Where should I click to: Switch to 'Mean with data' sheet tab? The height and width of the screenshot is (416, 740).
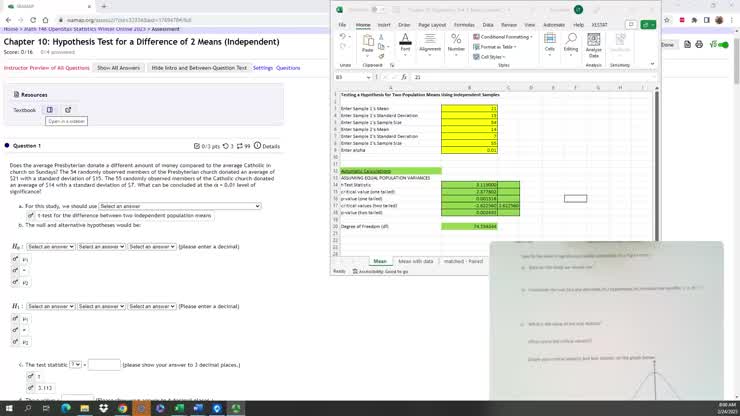pos(416,261)
